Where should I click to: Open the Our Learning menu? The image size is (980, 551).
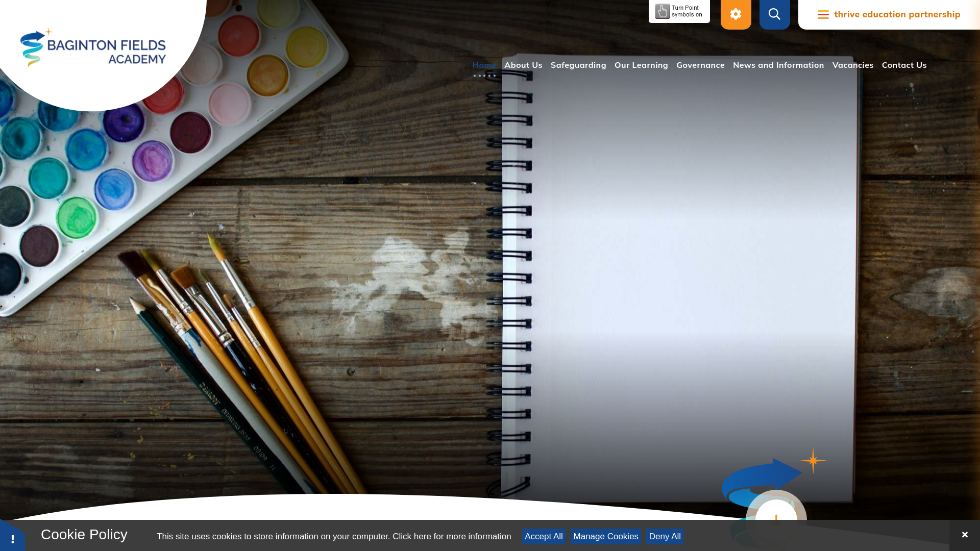[641, 65]
